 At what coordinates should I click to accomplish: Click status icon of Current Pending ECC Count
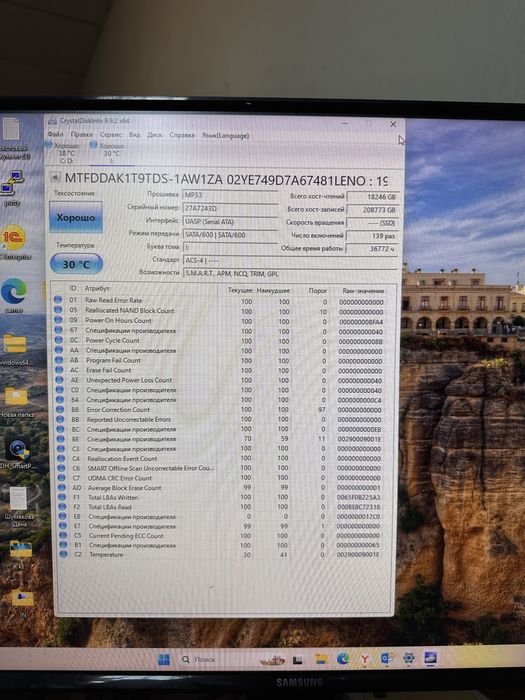[63, 535]
